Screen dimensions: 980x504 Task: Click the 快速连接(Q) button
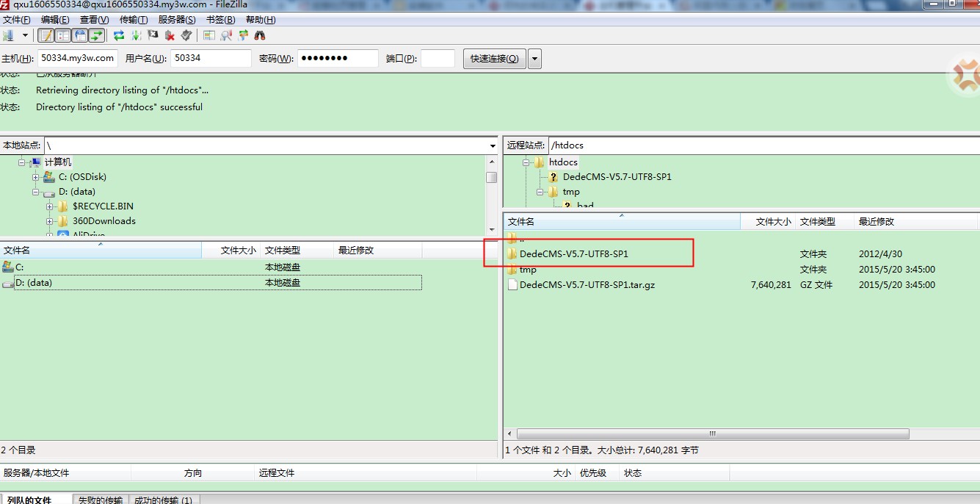click(494, 59)
